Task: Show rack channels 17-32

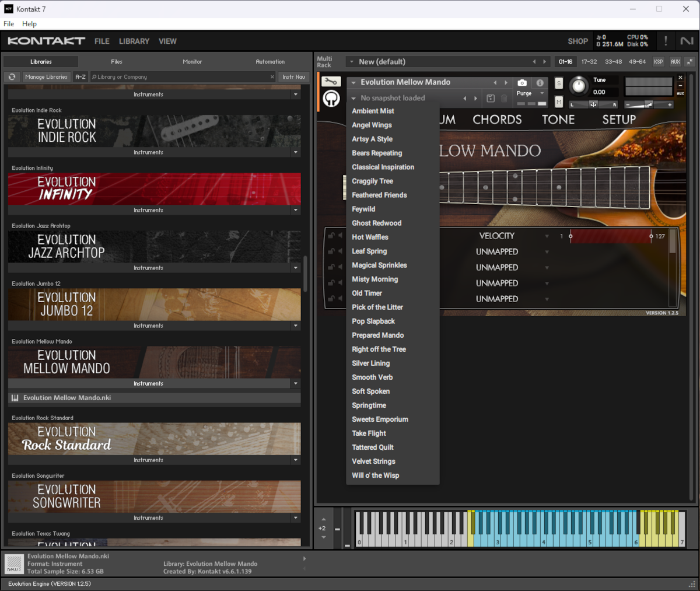Action: 589,62
